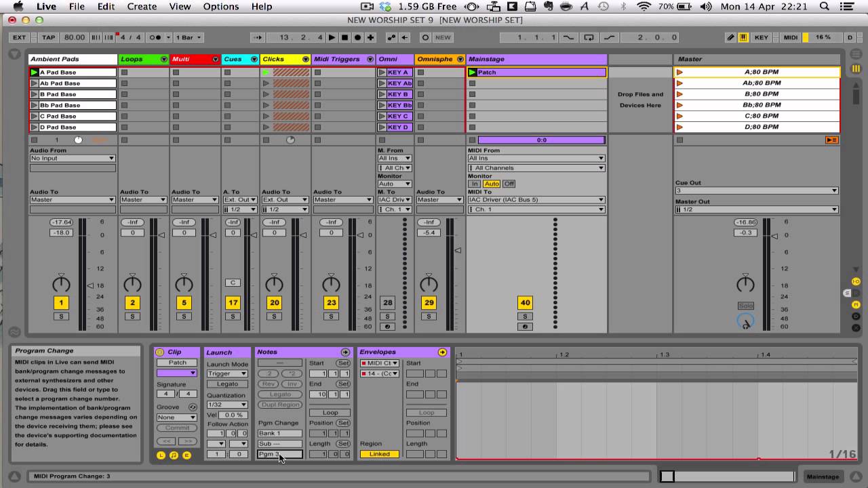Set Mainstage monitor to In
The height and width of the screenshot is (488, 868).
click(475, 184)
